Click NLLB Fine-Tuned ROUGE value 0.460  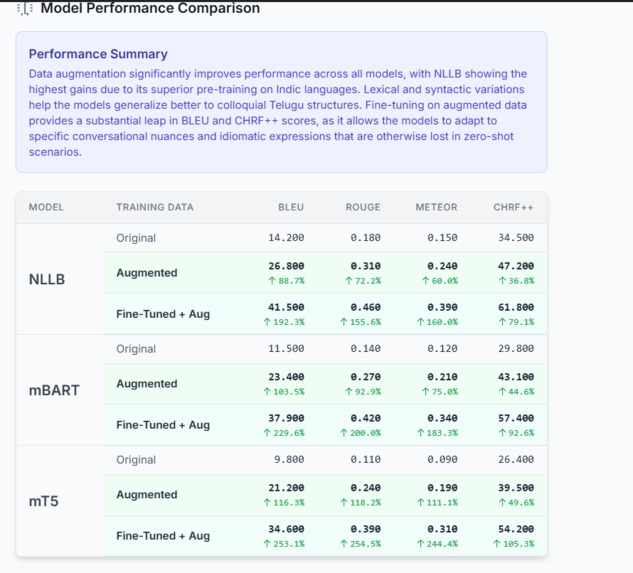[365, 307]
